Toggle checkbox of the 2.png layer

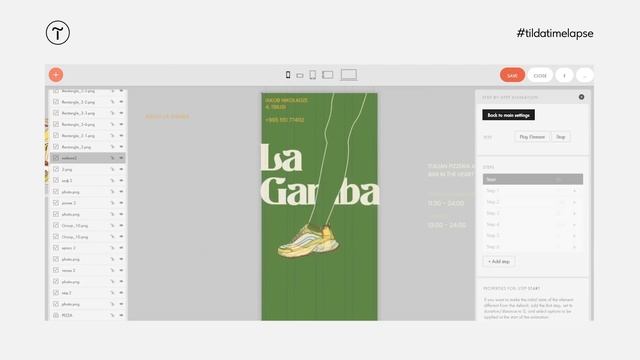(56, 169)
